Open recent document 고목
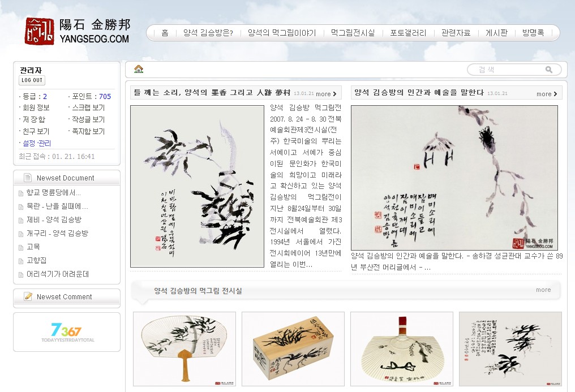This screenshot has width=575, height=392. coord(33,247)
